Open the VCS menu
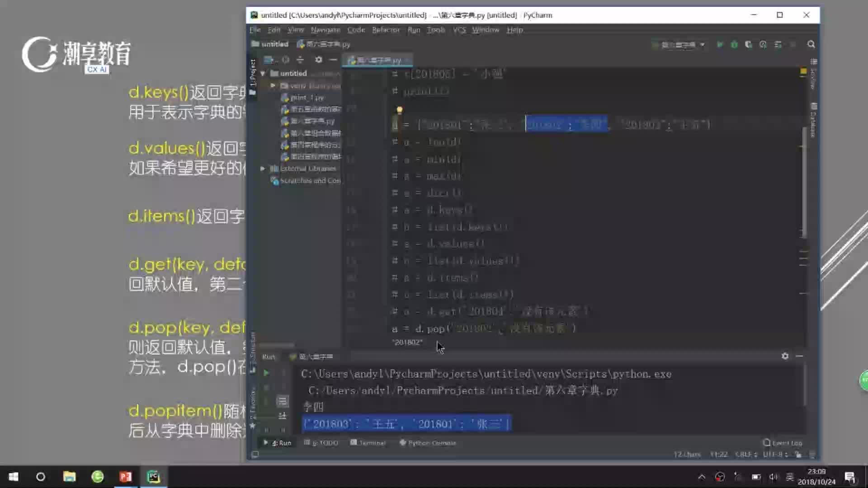 [x=459, y=30]
